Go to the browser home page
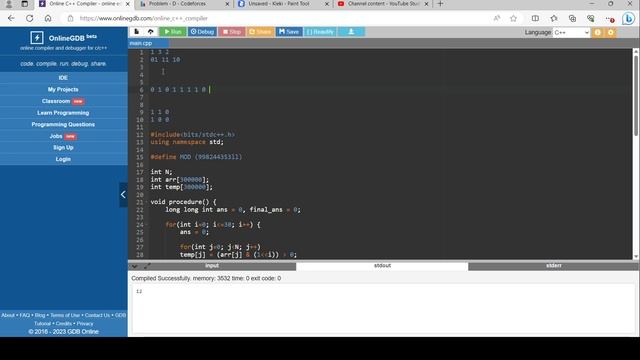This screenshot has height=360, width=640. [48, 18]
